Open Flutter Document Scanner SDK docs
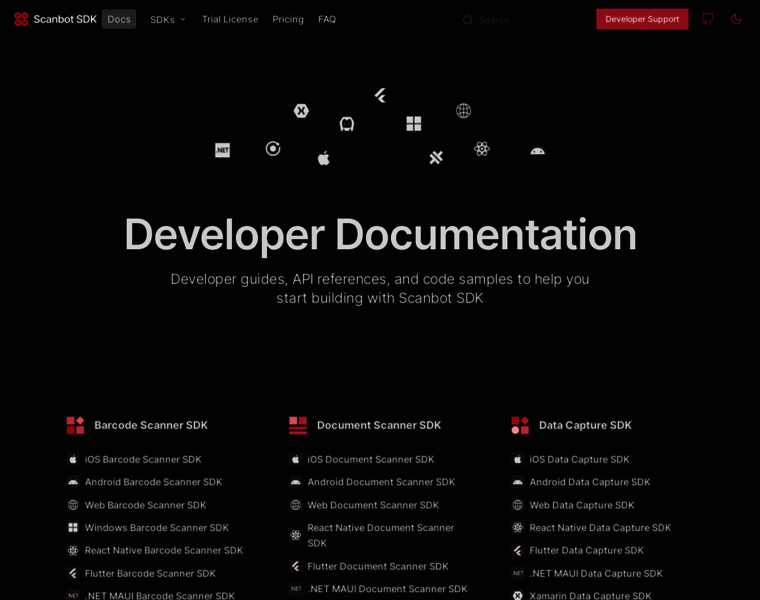Viewport: 760px width, 600px height. (x=378, y=567)
